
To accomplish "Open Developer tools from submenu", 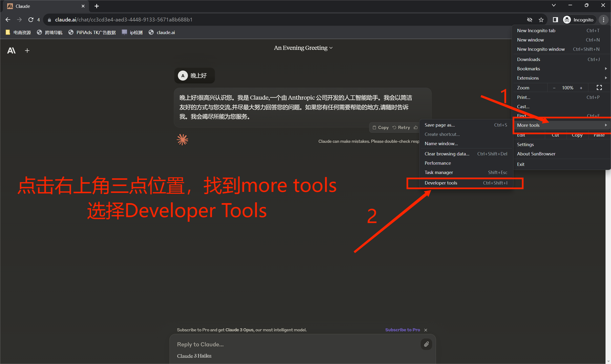I will [x=466, y=183].
